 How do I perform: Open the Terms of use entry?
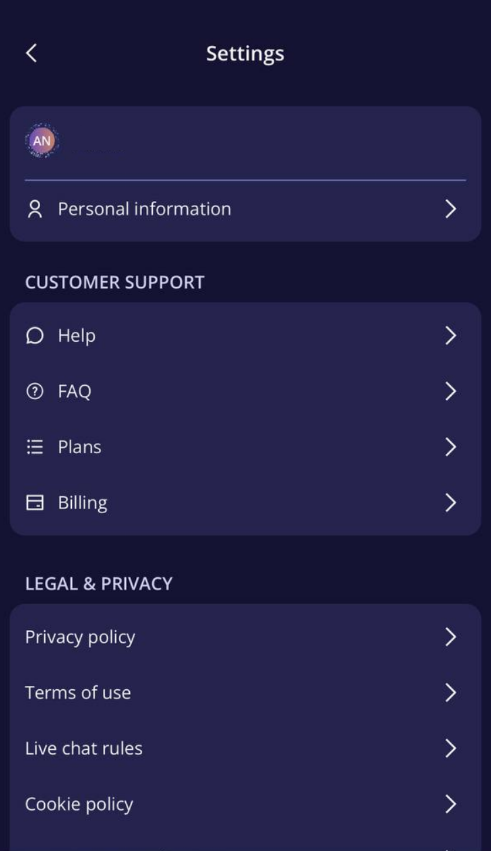click(x=245, y=693)
